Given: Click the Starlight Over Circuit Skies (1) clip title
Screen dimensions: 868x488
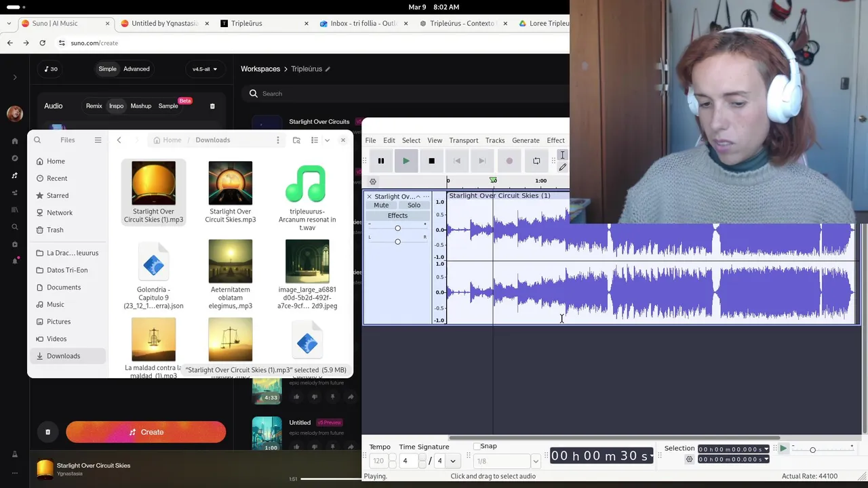Looking at the screenshot, I should click(x=499, y=195).
